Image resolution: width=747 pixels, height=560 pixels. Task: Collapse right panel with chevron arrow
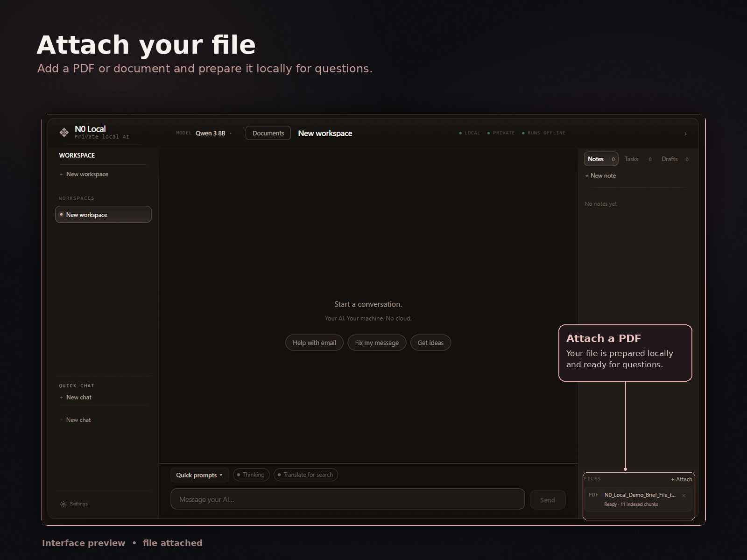click(x=685, y=134)
